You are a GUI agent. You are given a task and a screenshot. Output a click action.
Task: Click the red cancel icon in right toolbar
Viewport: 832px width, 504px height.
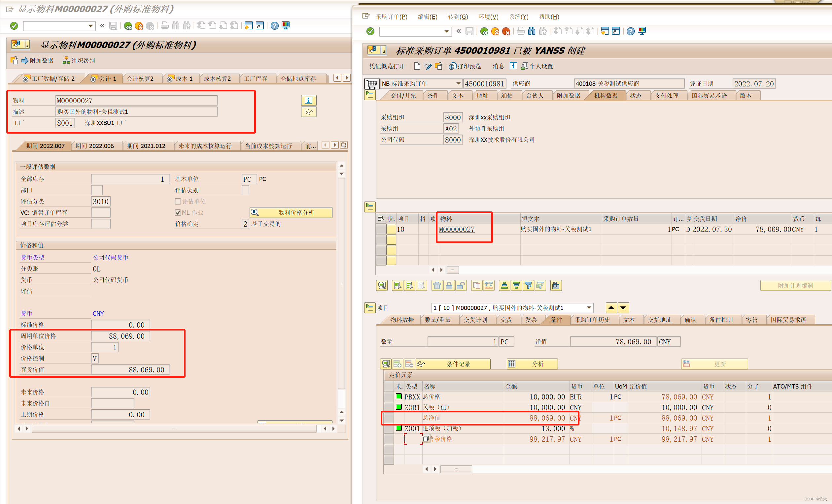pos(506,31)
